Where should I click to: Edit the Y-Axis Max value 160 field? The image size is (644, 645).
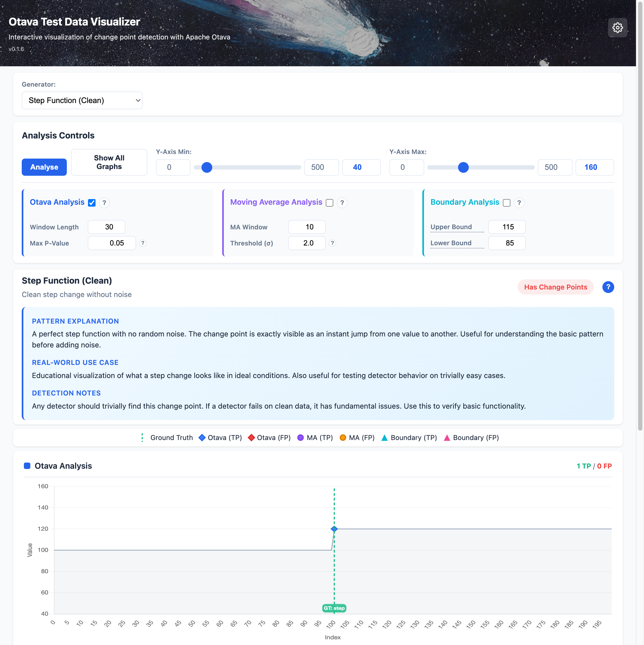(x=595, y=167)
